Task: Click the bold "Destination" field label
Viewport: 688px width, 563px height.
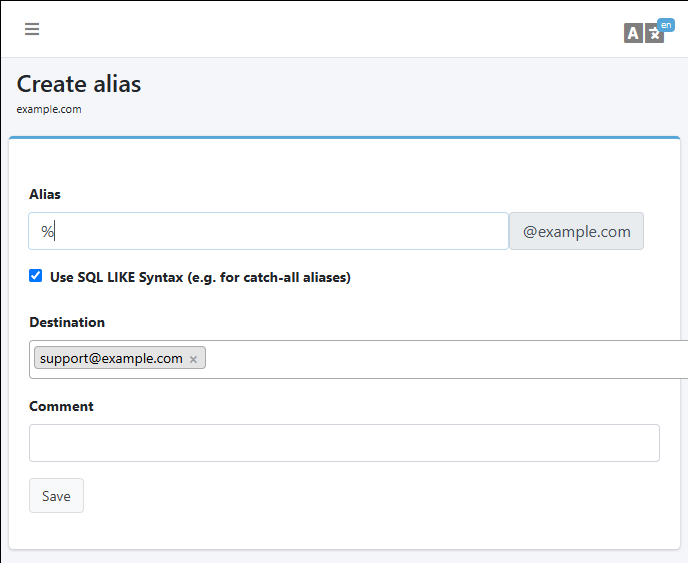Action: tap(67, 322)
